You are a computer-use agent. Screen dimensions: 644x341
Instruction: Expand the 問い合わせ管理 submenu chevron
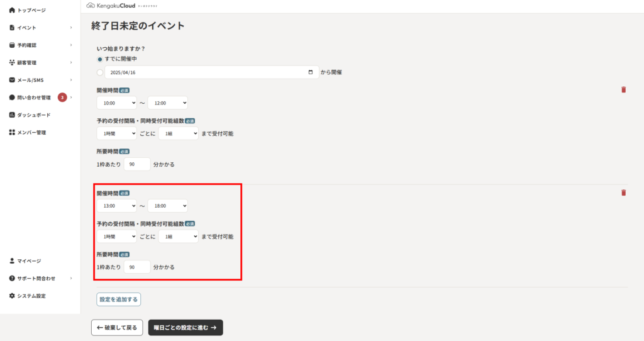click(x=71, y=98)
